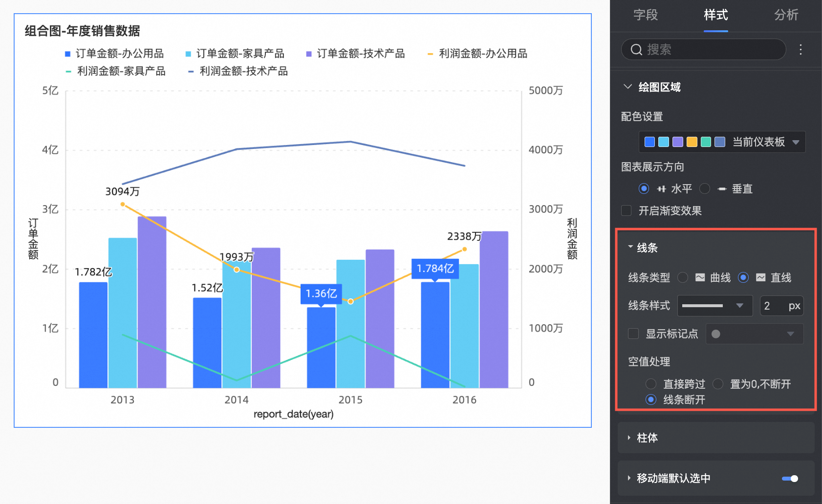Click the dark blue 2013 办公用品 bar

pyautogui.click(x=93, y=335)
